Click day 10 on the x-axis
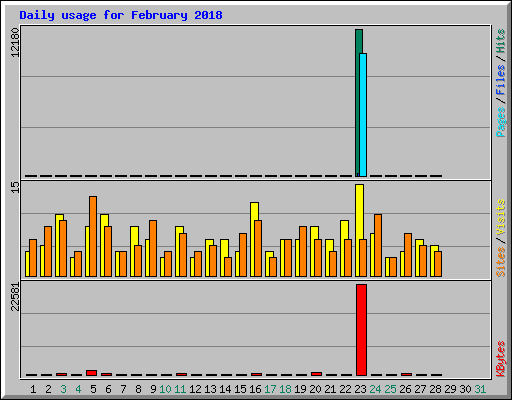This screenshot has height=400, width=512. pos(165,389)
